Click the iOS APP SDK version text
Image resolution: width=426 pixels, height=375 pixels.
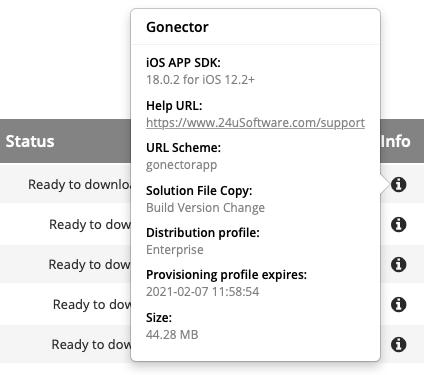coord(200,80)
